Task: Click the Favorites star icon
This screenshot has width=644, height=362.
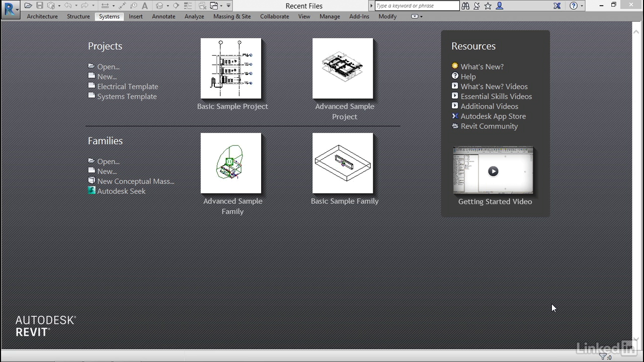Action: 488,6
